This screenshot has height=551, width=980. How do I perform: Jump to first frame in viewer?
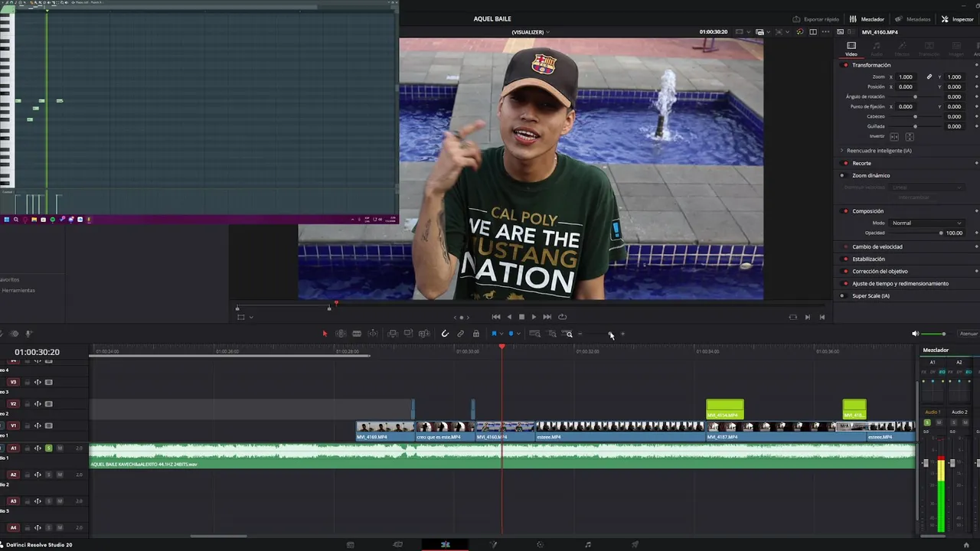pyautogui.click(x=496, y=317)
